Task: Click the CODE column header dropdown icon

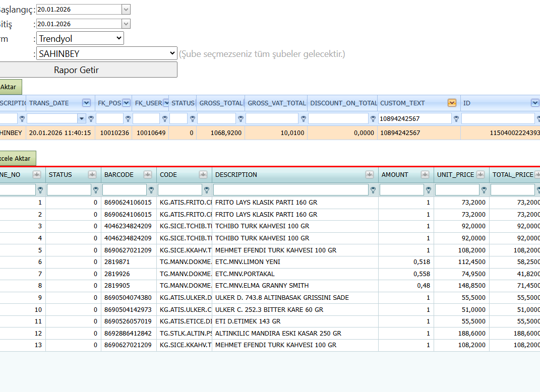Action: tap(203, 174)
